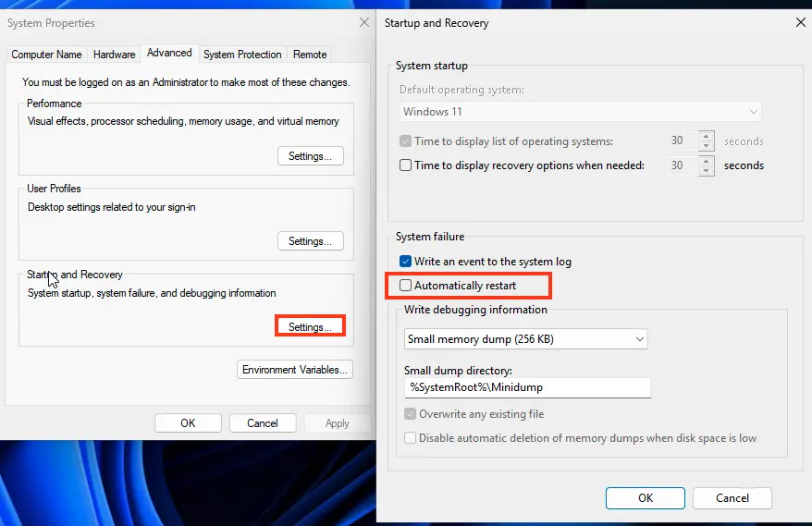Click Startup and Recovery Settings button
This screenshot has width=812, height=526.
310,326
